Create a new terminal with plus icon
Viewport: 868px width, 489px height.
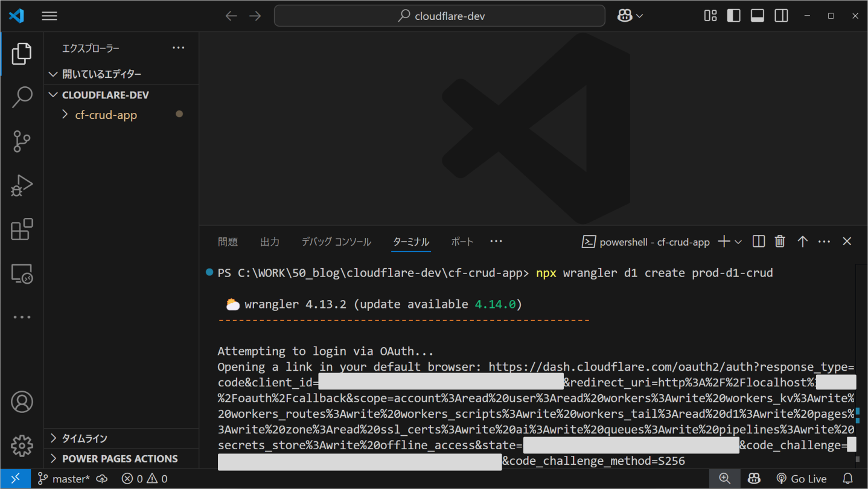pyautogui.click(x=724, y=241)
